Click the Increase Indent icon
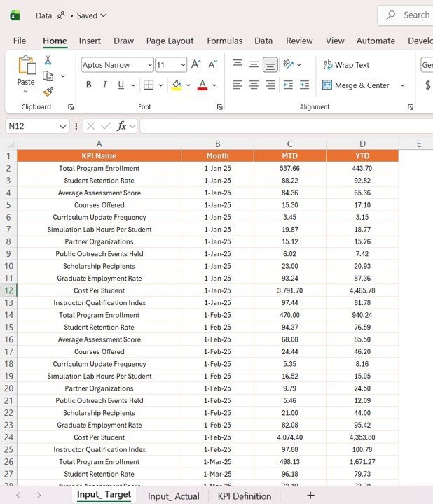Viewport: 433px width, 504px height. (x=304, y=85)
